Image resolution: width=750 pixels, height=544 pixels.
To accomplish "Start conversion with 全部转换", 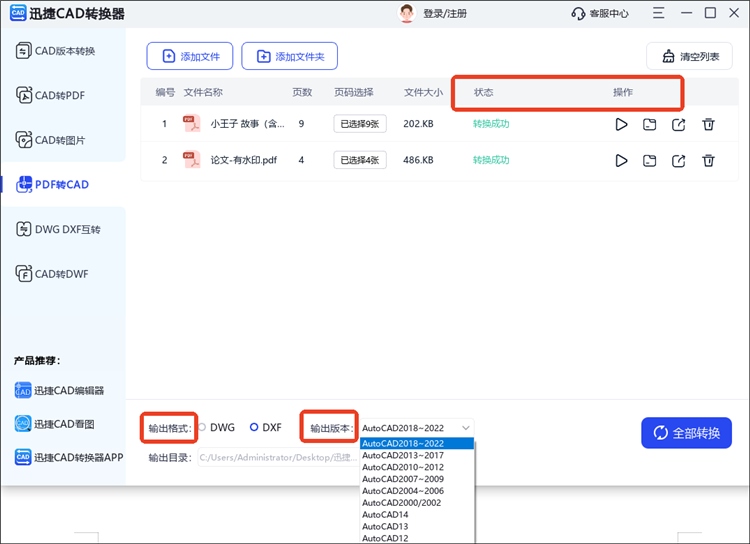I will pos(686,433).
